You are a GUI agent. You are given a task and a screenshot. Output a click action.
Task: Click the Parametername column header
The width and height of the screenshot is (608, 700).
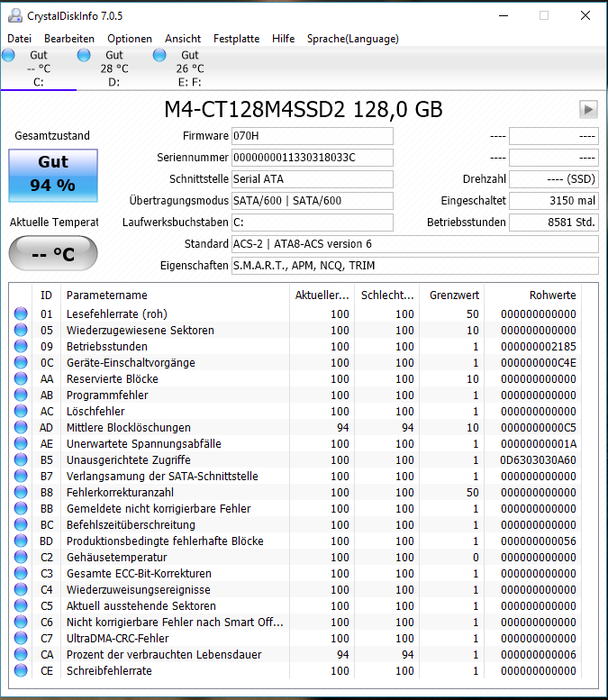tap(175, 295)
